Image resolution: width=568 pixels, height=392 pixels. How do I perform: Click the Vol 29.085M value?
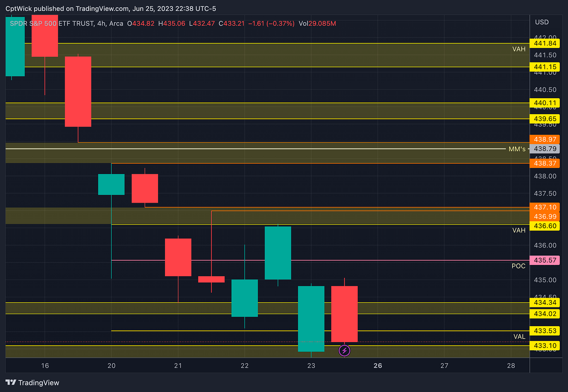click(317, 23)
